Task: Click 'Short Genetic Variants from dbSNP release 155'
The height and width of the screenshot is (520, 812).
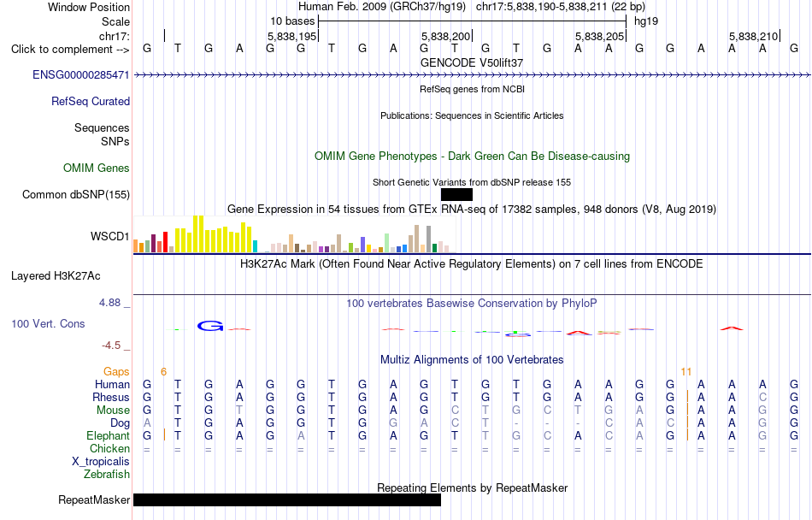Action: (x=472, y=182)
